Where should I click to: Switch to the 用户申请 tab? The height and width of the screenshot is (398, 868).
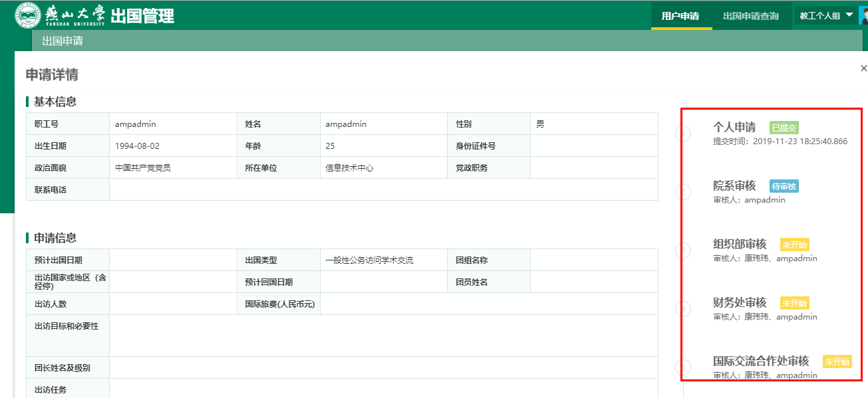[680, 15]
